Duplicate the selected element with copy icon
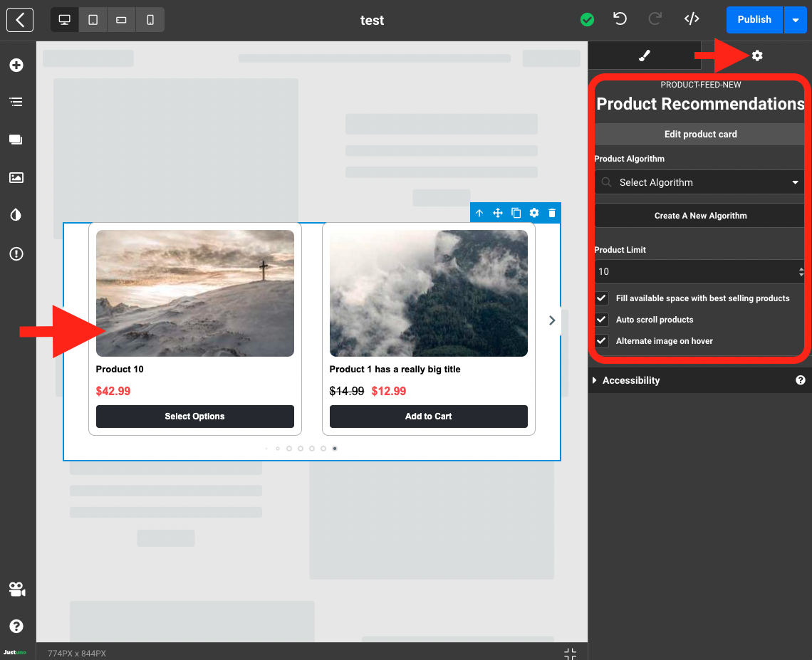This screenshot has width=812, height=660. coord(516,213)
